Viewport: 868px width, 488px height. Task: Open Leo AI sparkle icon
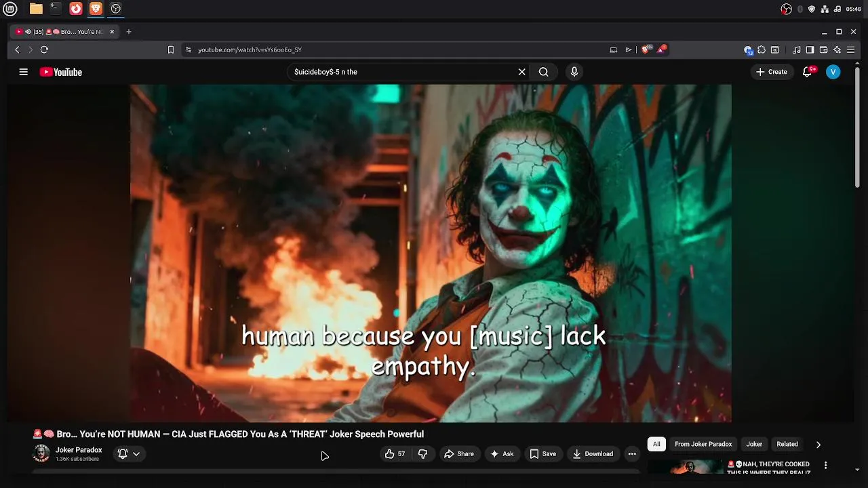[x=837, y=49]
